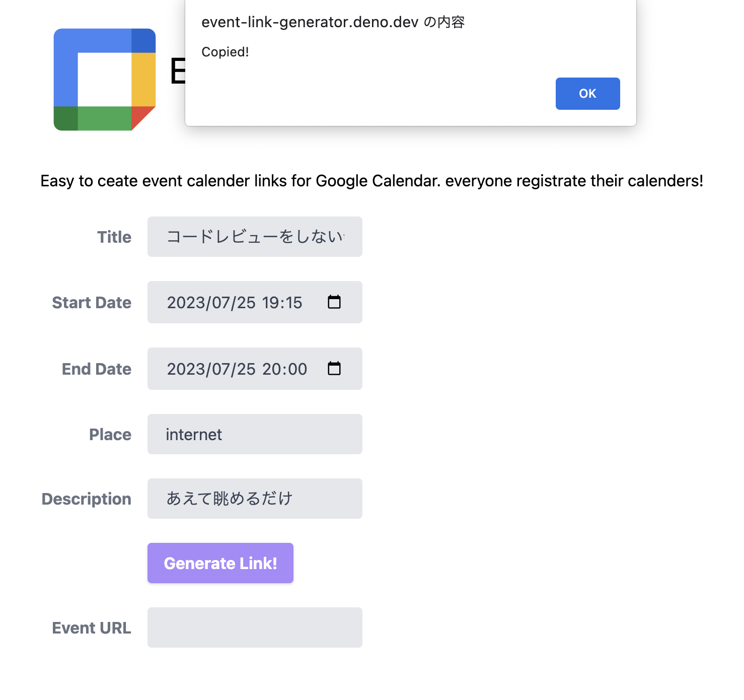
Task: Select the Title input field
Action: click(255, 236)
